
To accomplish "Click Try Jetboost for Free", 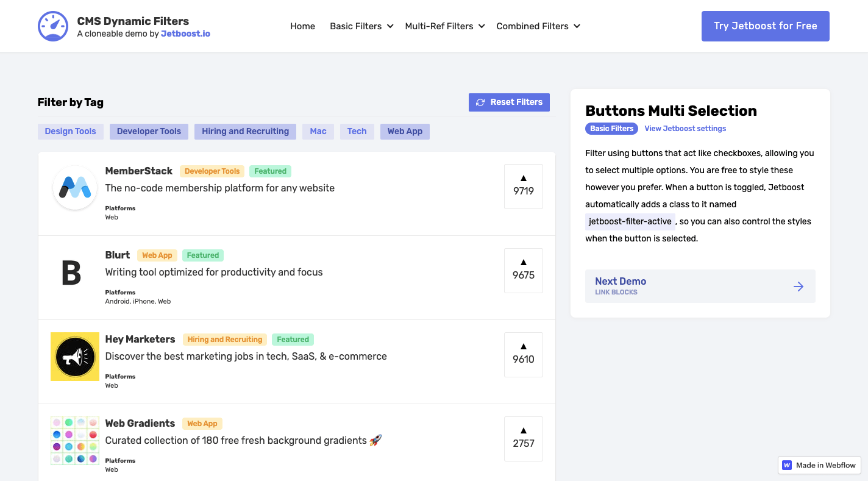I will pos(765,26).
